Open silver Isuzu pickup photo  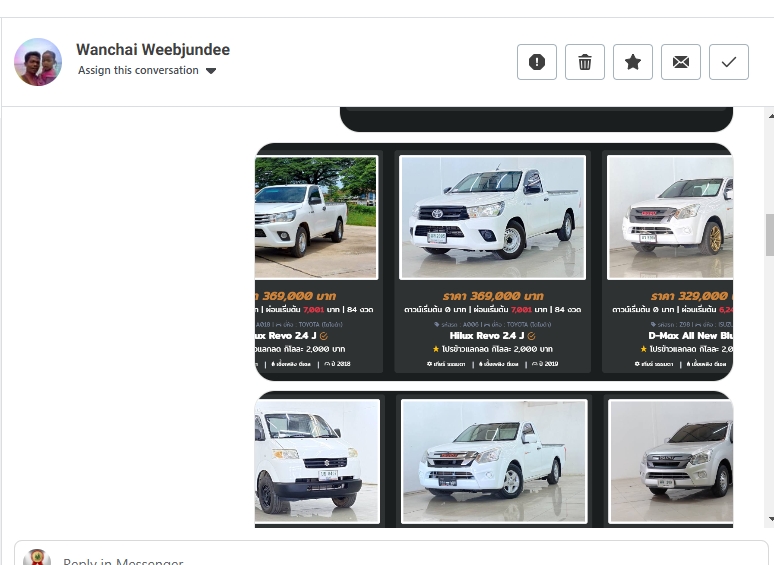[x=671, y=461]
